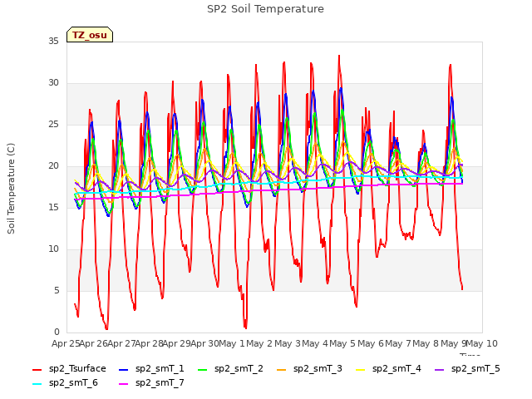
Task: Click the Soil Temperature (C) axis label
Action: 11,189
